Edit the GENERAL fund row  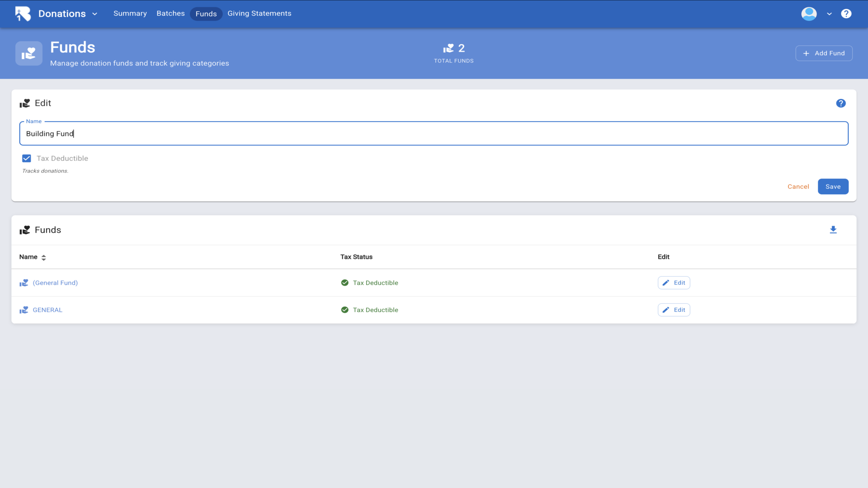point(673,310)
